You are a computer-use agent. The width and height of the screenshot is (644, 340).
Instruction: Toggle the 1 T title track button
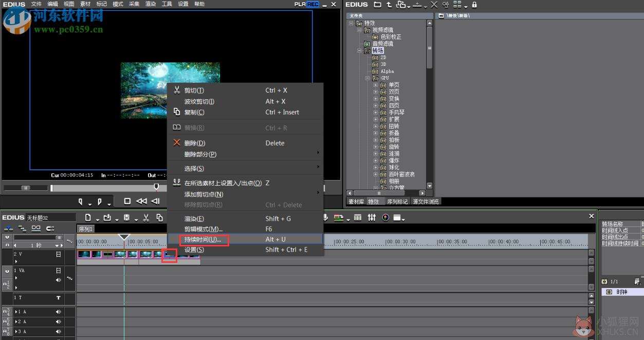pos(59,297)
